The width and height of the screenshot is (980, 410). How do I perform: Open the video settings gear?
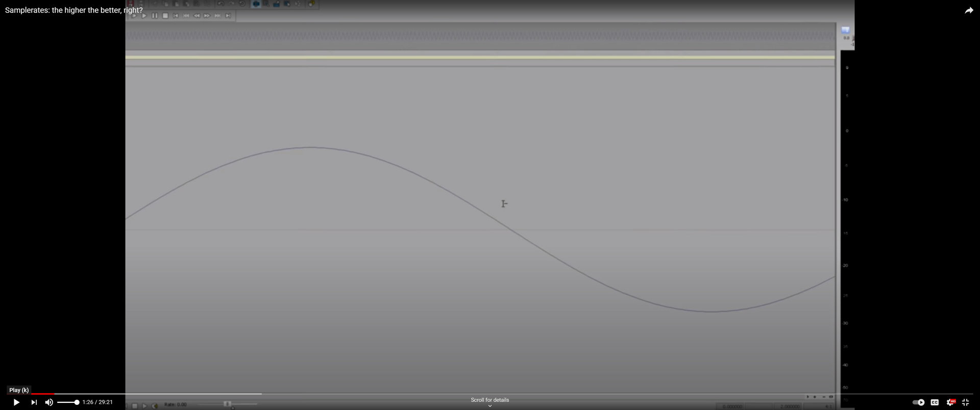[x=950, y=402]
